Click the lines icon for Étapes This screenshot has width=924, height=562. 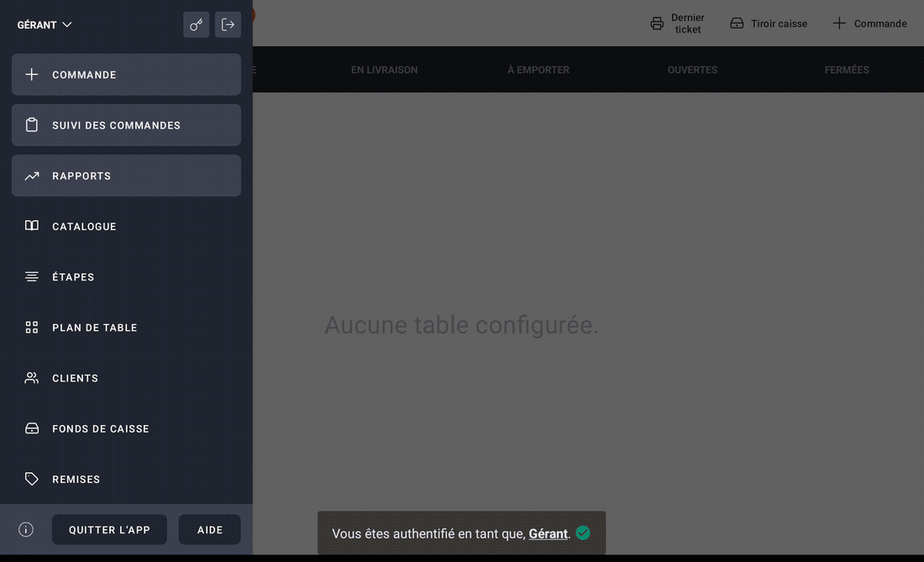[x=32, y=276]
